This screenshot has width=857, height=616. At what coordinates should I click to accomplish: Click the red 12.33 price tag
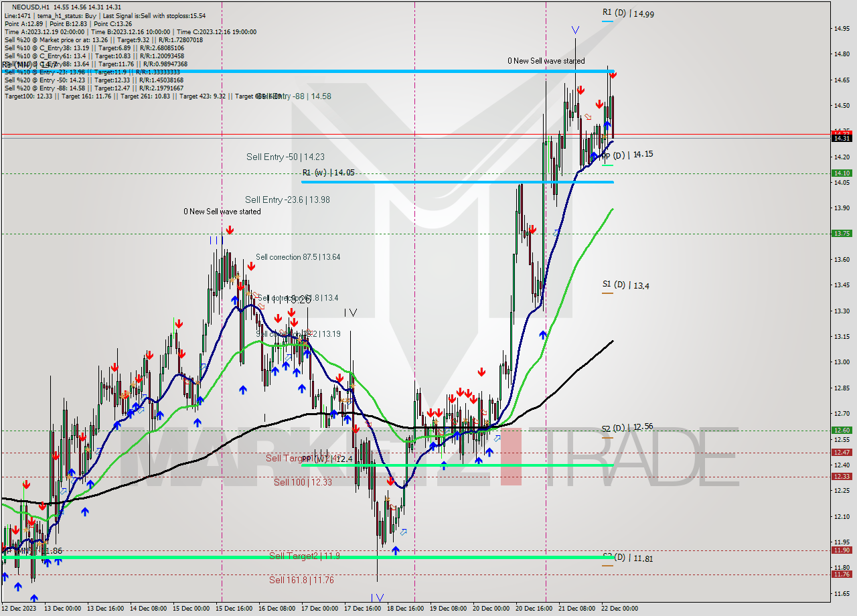coord(842,476)
